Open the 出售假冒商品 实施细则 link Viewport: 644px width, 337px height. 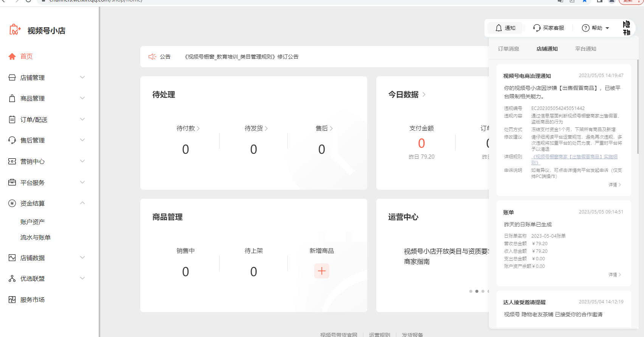coord(574,159)
